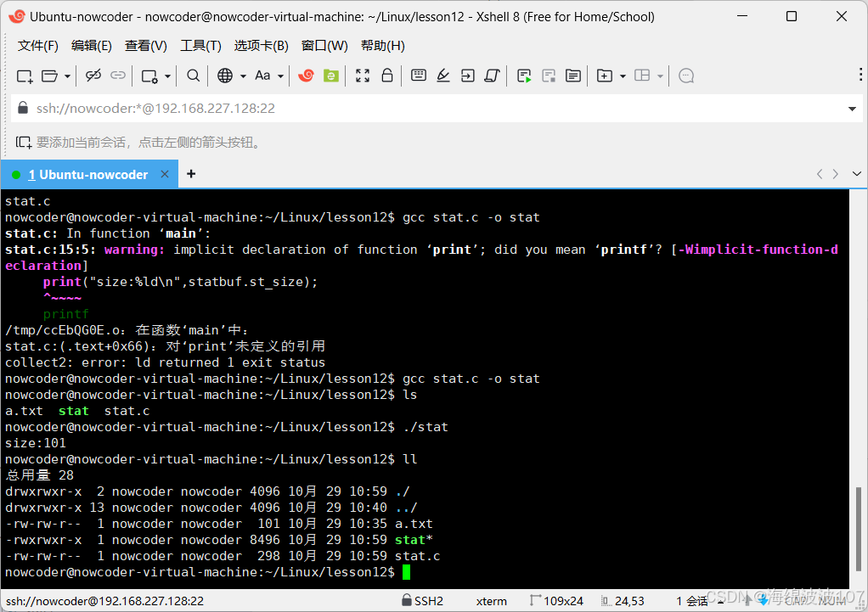Click the previous tab left arrow
Image resolution: width=868 pixels, height=612 pixels.
click(820, 174)
